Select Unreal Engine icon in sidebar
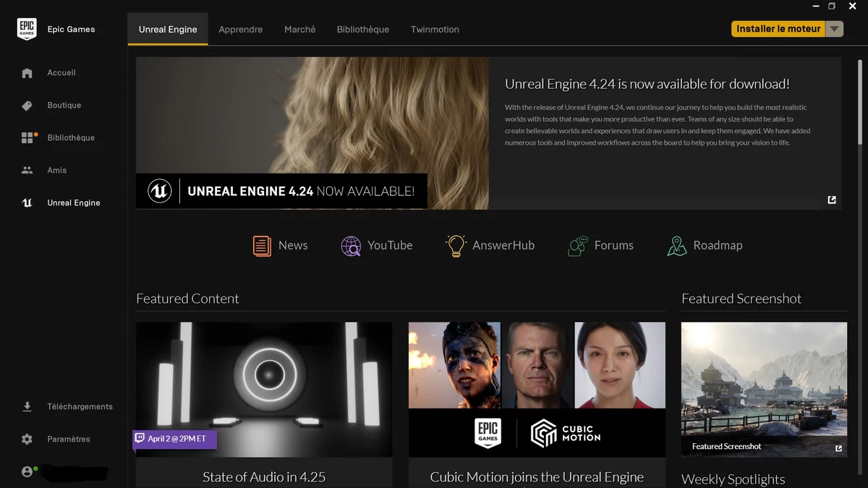The width and height of the screenshot is (868, 488). click(x=27, y=203)
